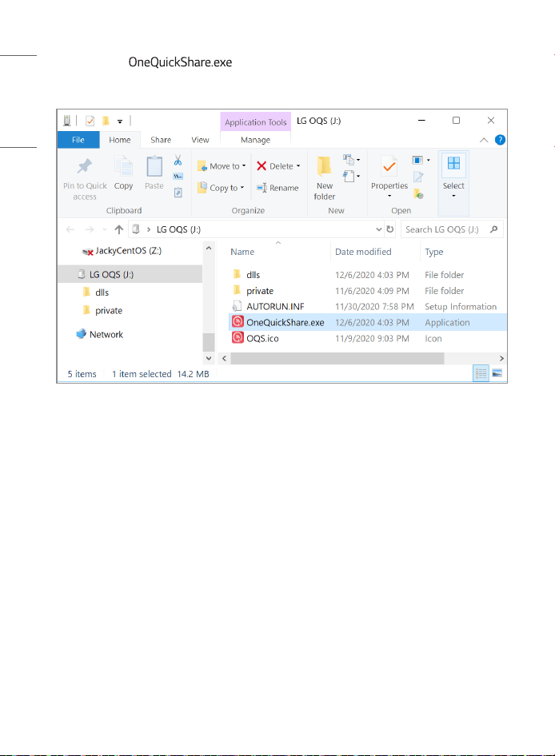This screenshot has height=756, width=555.
Task: Click the Forward navigation arrow
Action: click(x=90, y=229)
